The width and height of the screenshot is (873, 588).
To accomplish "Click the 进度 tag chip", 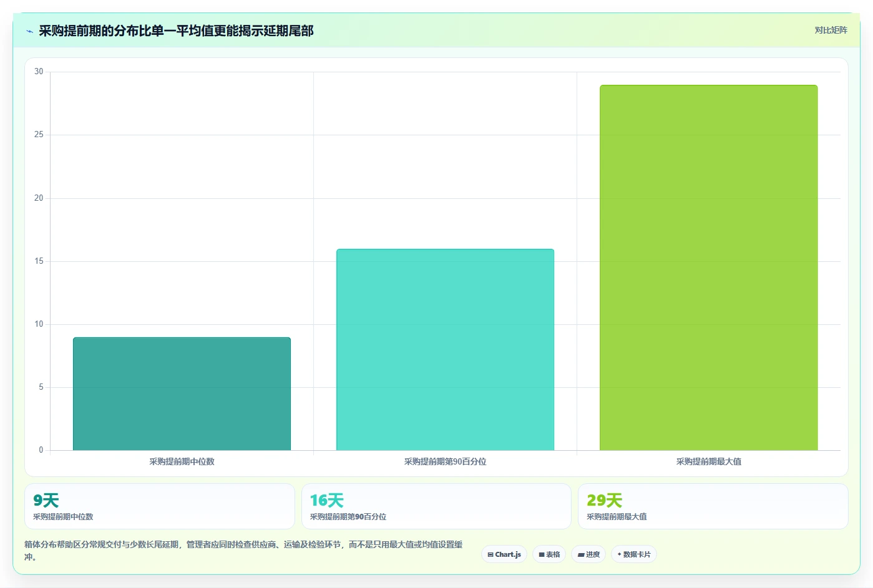I will [x=588, y=554].
